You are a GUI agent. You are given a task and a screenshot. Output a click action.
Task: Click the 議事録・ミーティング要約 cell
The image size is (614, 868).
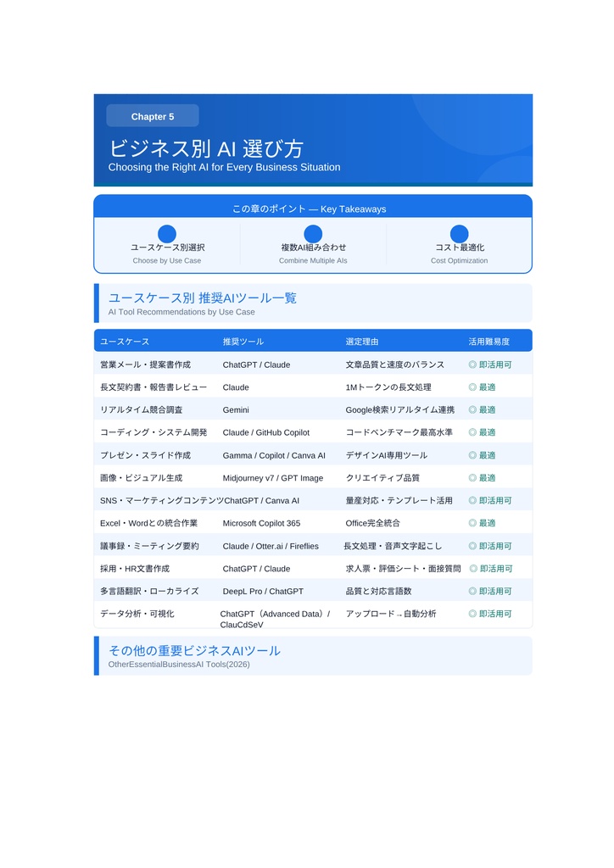[149, 546]
